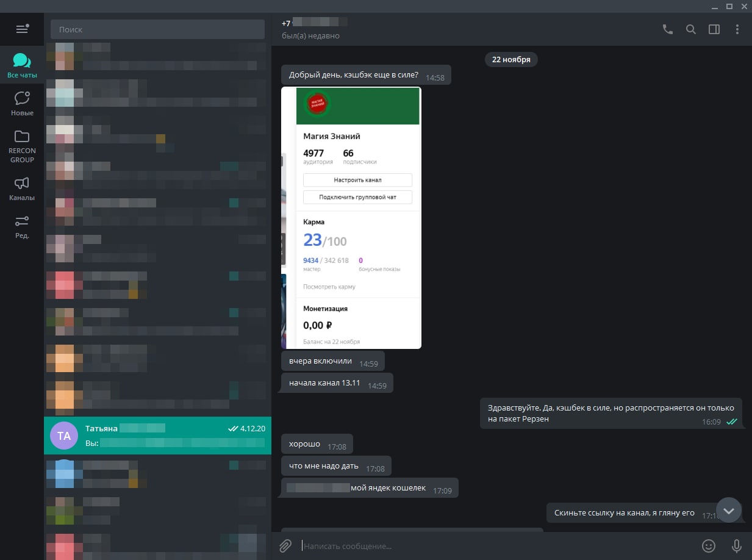This screenshot has width=752, height=560.
Task: Start a voice call with this contact
Action: [x=668, y=29]
